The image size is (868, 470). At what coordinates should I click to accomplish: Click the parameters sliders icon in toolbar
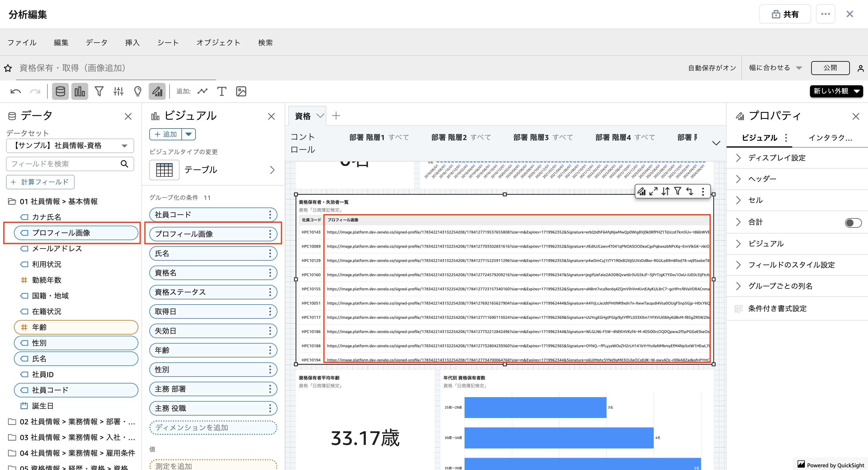[118, 91]
